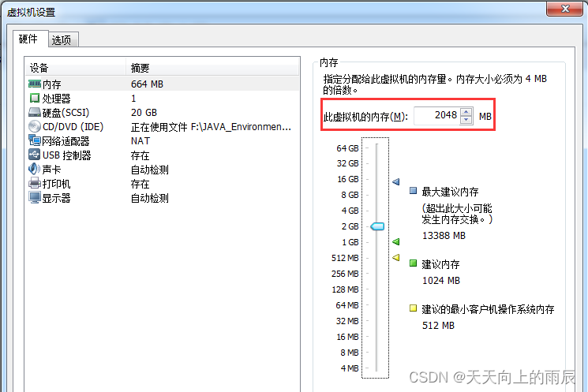
Task: Click the display monitor icon for 显示器
Action: point(35,197)
